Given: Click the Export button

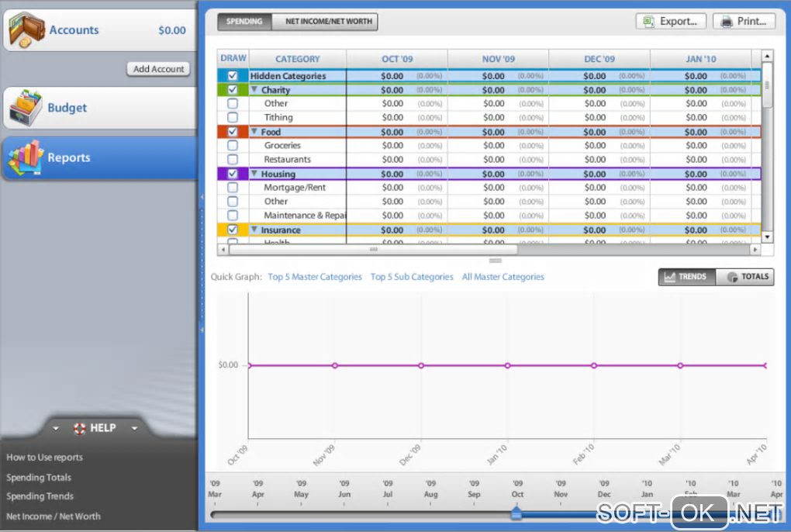Looking at the screenshot, I should coord(671,22).
